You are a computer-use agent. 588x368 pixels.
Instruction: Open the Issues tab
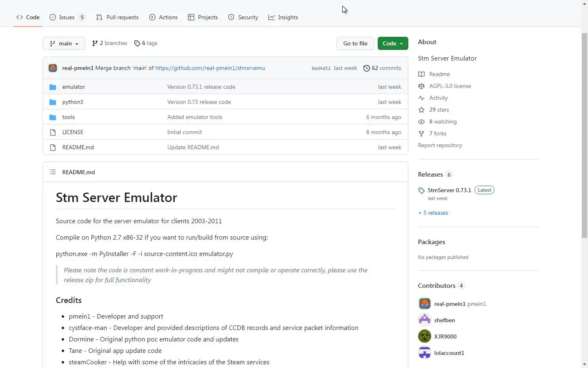(x=67, y=17)
